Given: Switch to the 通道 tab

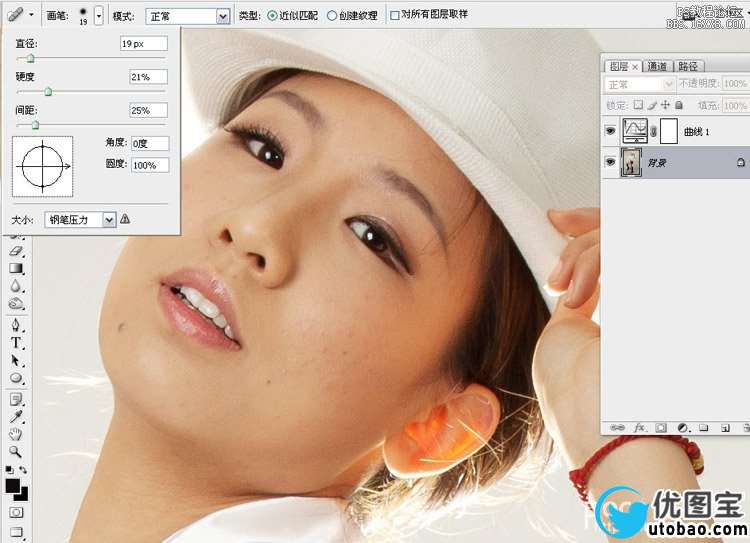Looking at the screenshot, I should pos(657,66).
